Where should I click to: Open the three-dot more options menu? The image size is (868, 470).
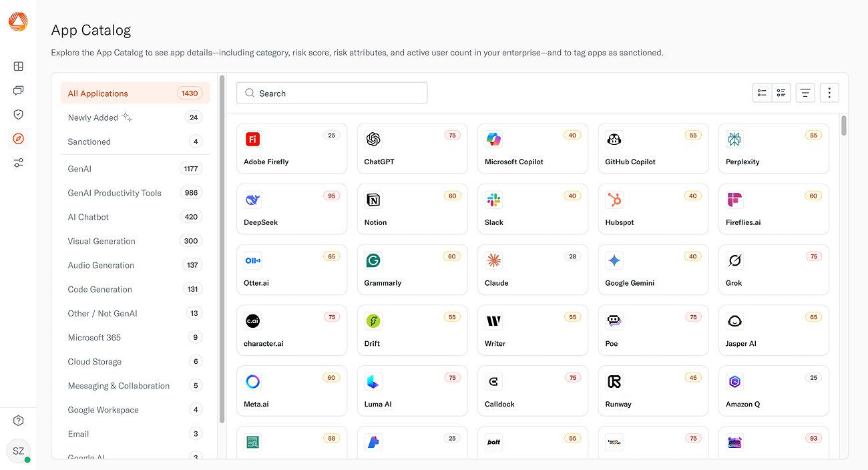click(x=829, y=93)
